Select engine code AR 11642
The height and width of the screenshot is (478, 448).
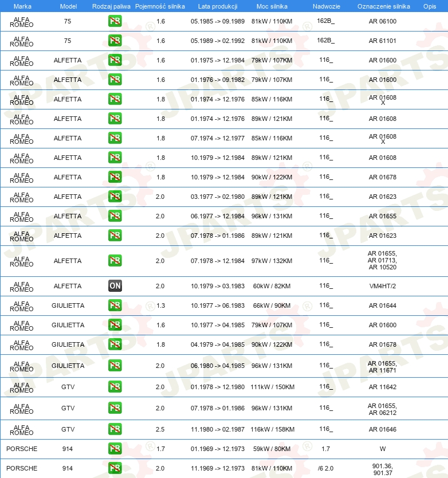pos(383,387)
